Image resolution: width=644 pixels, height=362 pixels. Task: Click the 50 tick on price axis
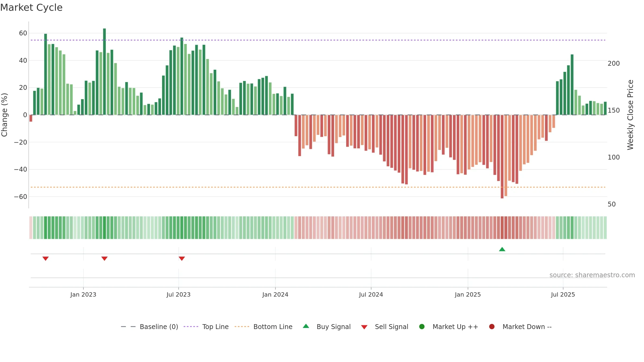[x=612, y=204]
